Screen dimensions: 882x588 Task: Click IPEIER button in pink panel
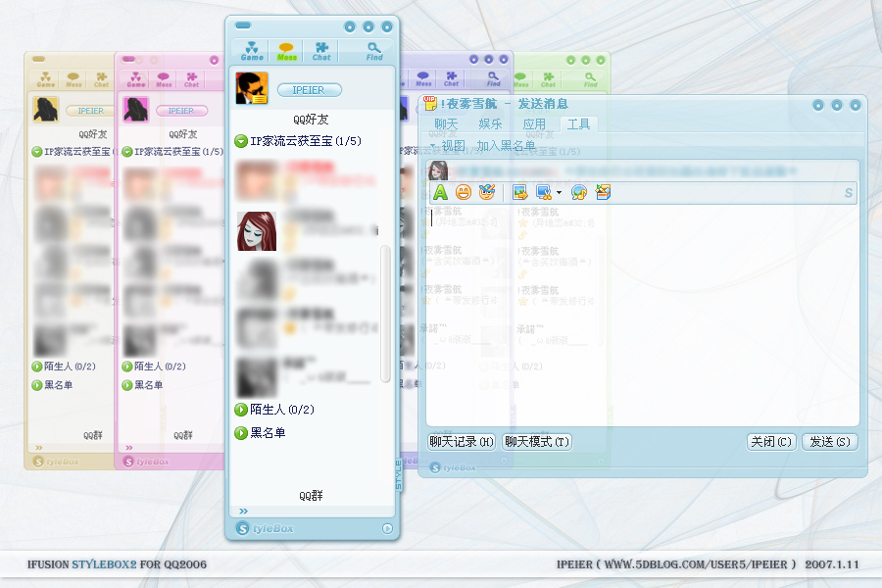click(x=181, y=111)
